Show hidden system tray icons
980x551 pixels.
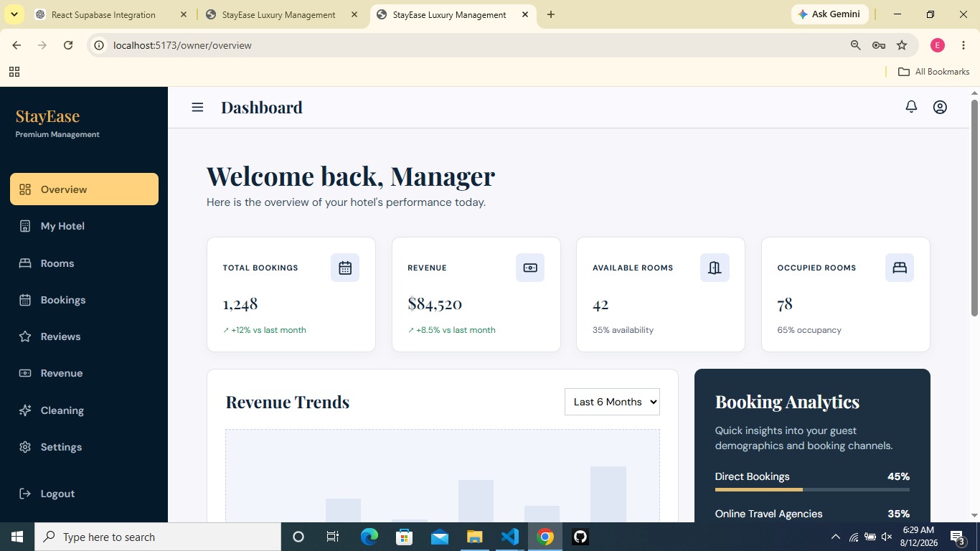coord(835,537)
